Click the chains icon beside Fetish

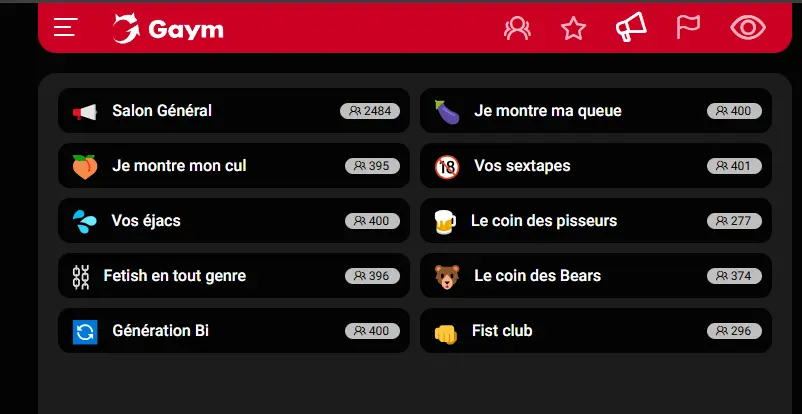pyautogui.click(x=81, y=276)
